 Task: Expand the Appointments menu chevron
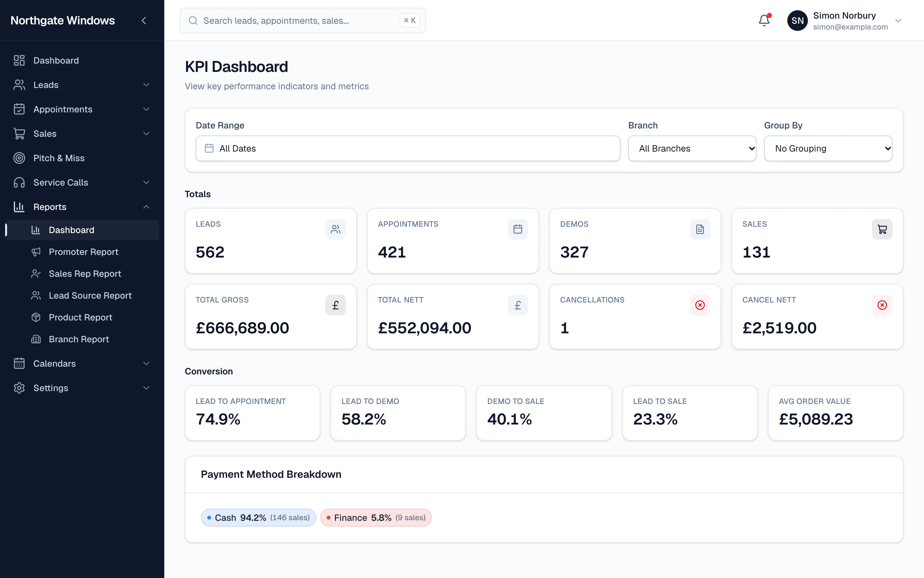point(146,109)
